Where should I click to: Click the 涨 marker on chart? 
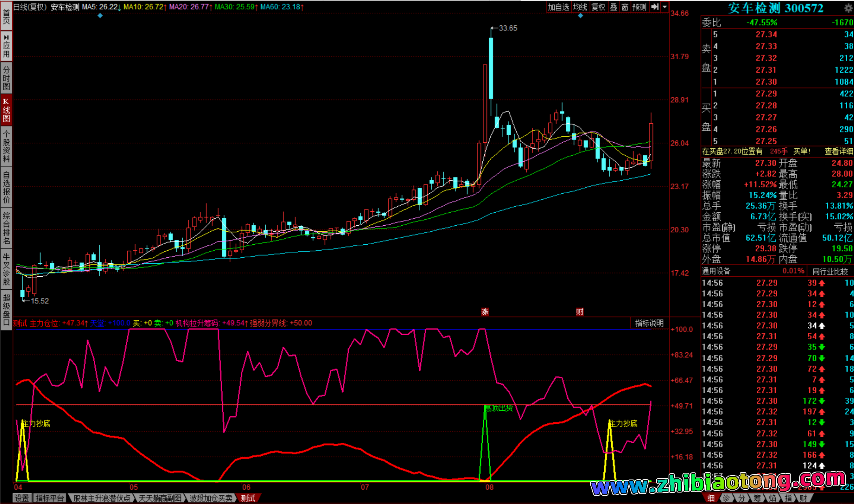[x=485, y=312]
